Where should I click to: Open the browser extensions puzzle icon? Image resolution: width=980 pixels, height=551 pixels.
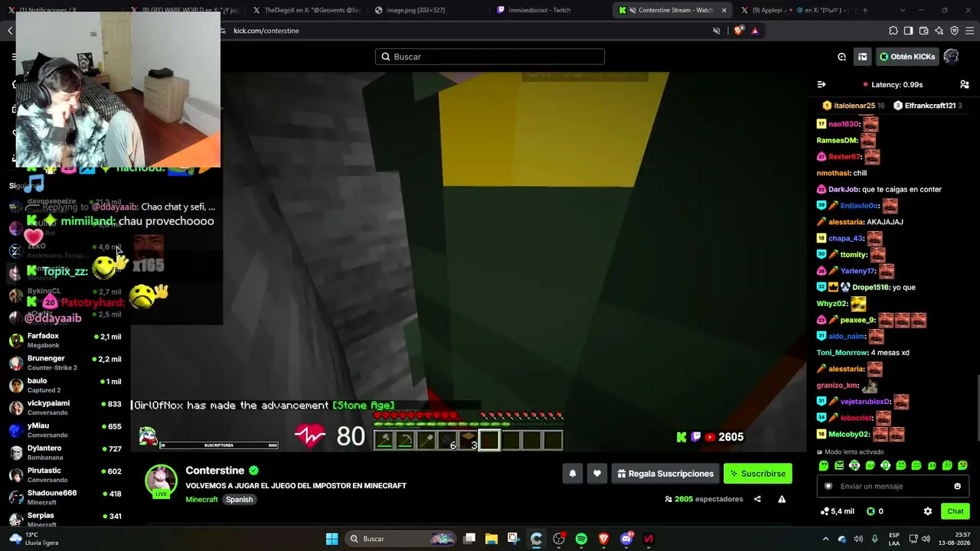pyautogui.click(x=893, y=31)
